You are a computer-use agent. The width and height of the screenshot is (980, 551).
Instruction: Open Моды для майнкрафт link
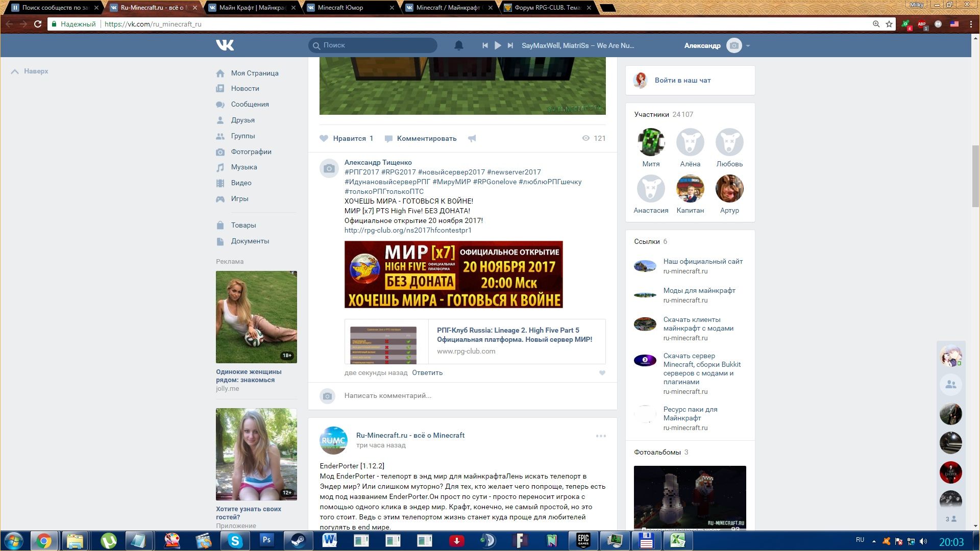pyautogui.click(x=699, y=290)
